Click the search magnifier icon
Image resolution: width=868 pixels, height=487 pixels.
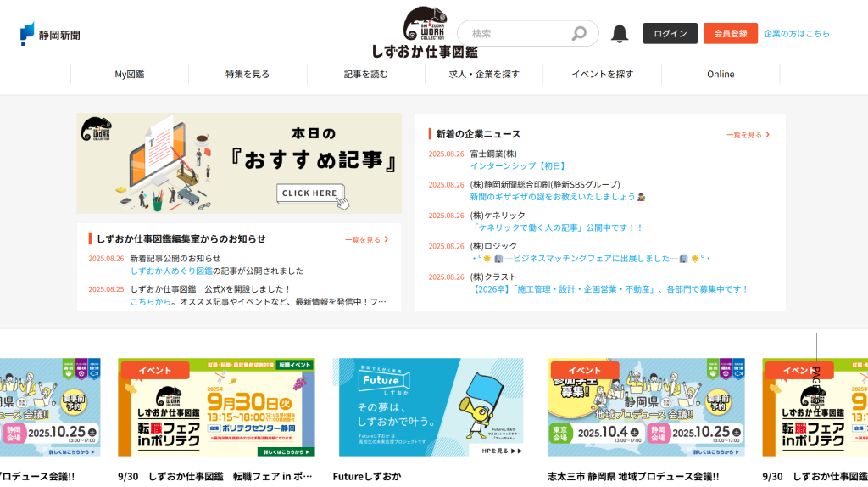coord(578,33)
